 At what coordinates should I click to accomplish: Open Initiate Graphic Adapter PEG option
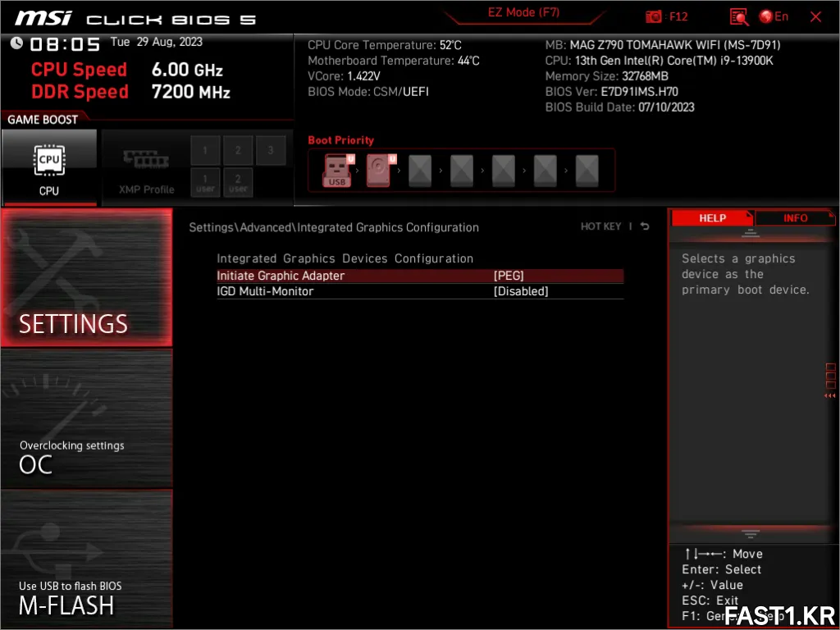click(x=420, y=276)
